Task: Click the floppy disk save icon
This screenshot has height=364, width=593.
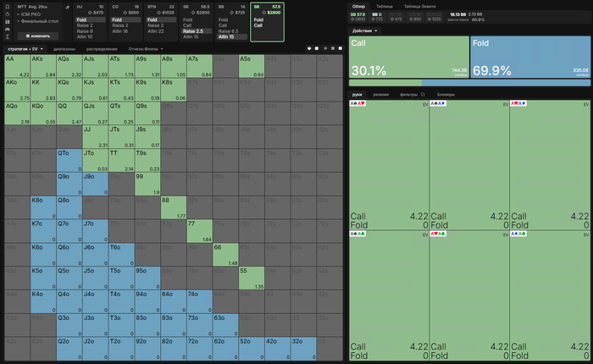Action: (7, 22)
